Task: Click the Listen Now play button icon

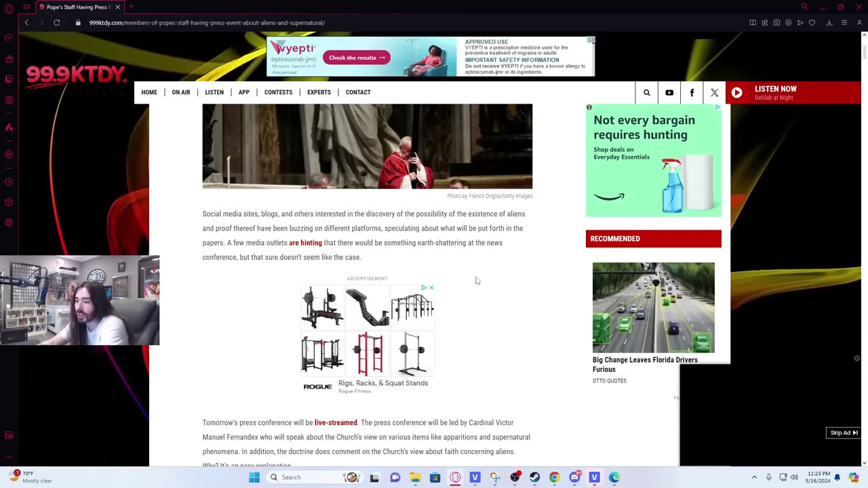Action: tap(736, 93)
